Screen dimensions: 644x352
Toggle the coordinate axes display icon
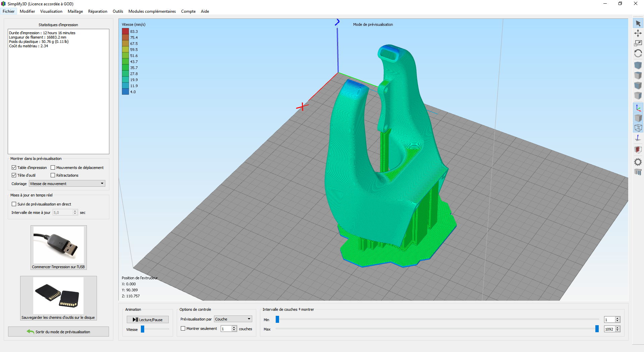click(638, 108)
